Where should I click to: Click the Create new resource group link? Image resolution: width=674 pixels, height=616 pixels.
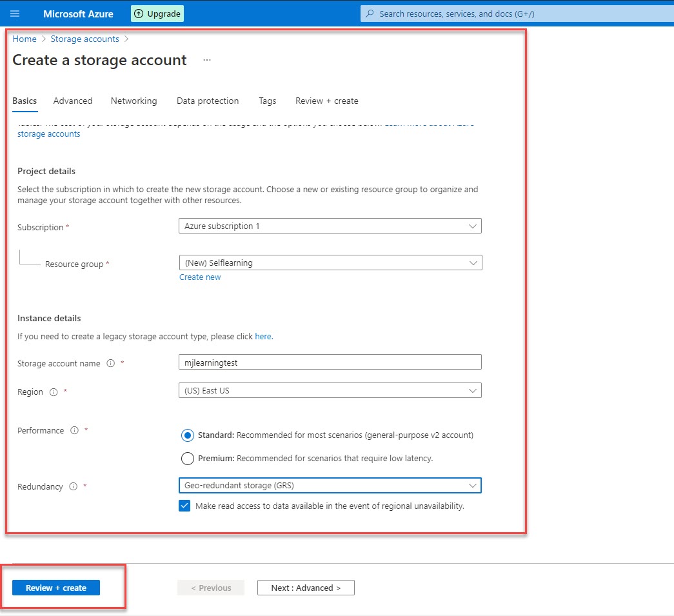click(x=200, y=277)
